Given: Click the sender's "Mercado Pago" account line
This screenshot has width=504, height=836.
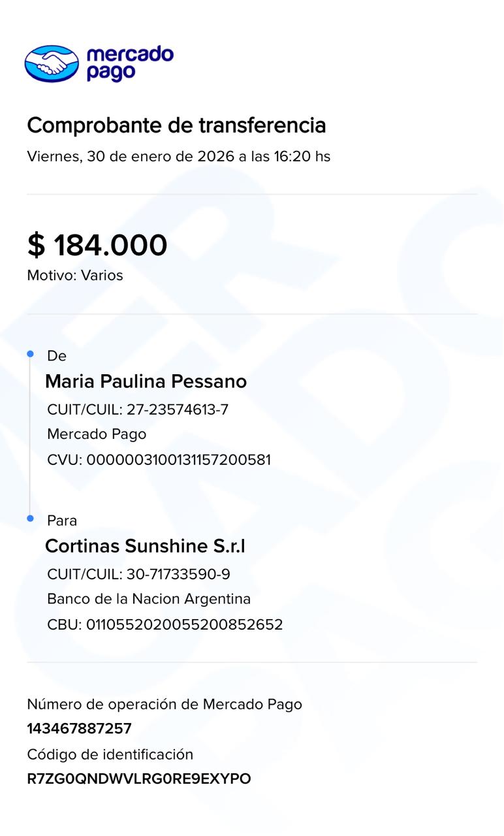Looking at the screenshot, I should click(x=97, y=434).
